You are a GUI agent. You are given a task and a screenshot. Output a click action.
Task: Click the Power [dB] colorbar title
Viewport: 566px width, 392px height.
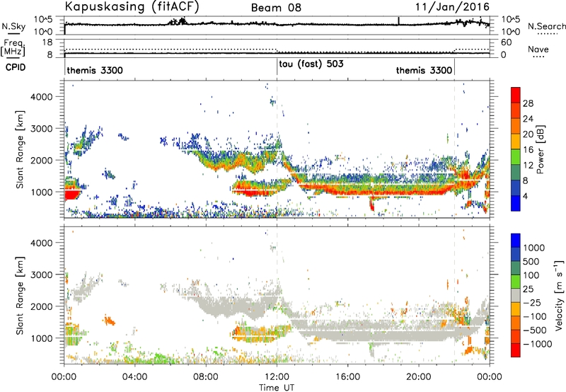(541, 149)
